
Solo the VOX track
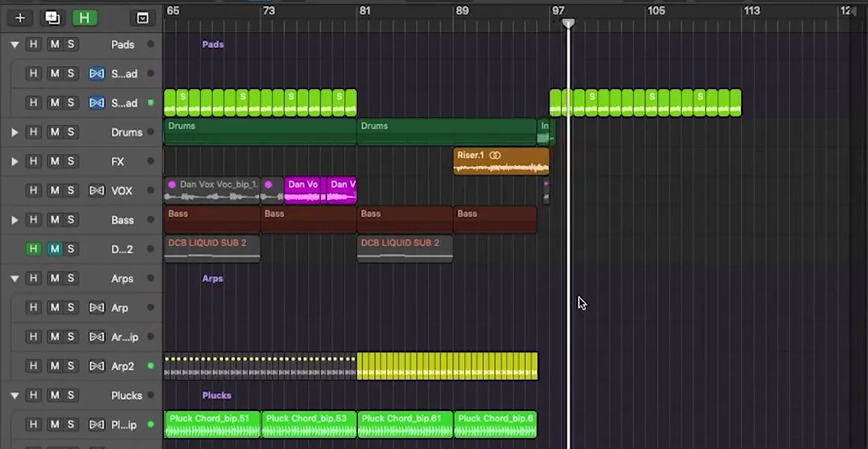click(x=71, y=191)
